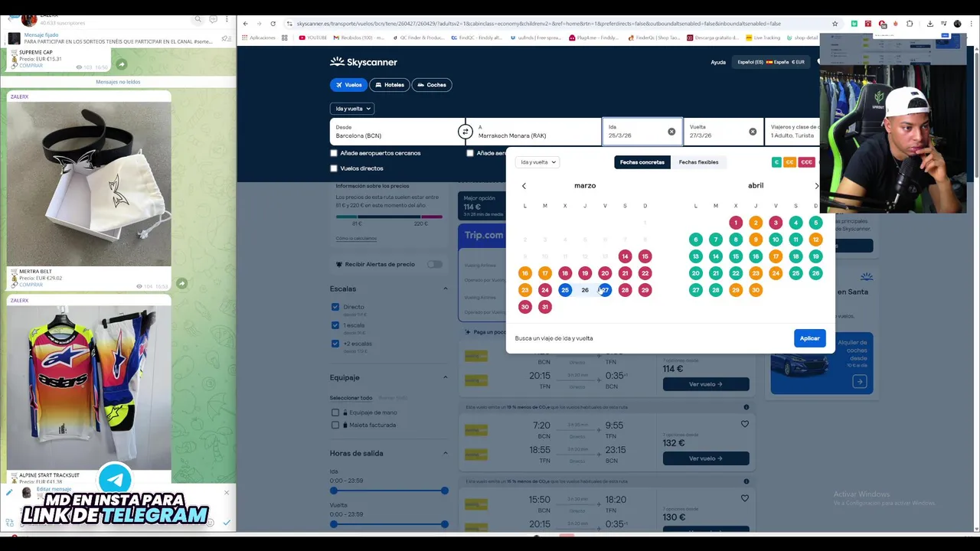980x551 pixels.
Task: Collapse the Equipaje filter section
Action: click(445, 377)
